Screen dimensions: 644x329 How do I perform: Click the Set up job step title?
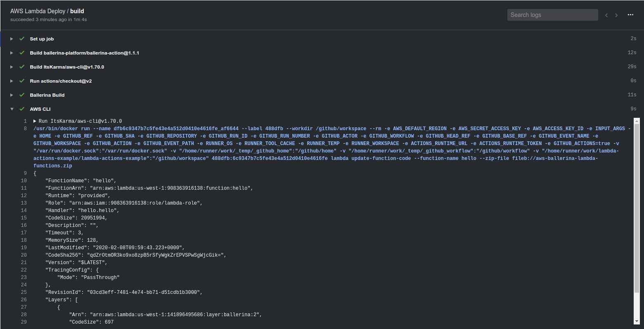pyautogui.click(x=42, y=39)
